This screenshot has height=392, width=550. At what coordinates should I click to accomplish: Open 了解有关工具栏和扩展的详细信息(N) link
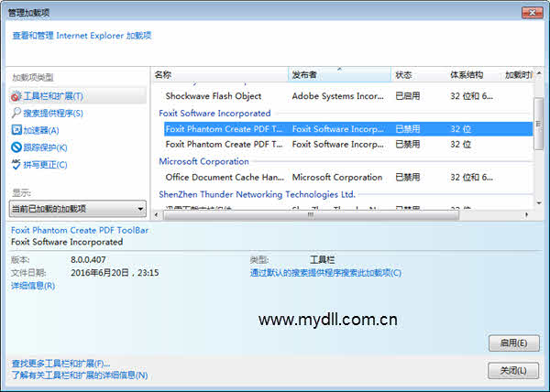coord(80,376)
